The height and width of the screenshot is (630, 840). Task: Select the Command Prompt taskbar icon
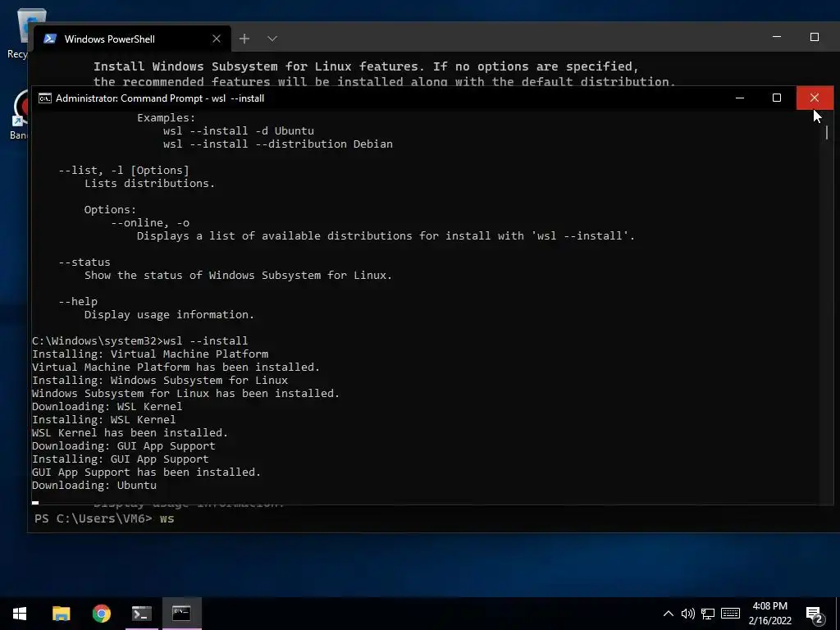coord(181,614)
